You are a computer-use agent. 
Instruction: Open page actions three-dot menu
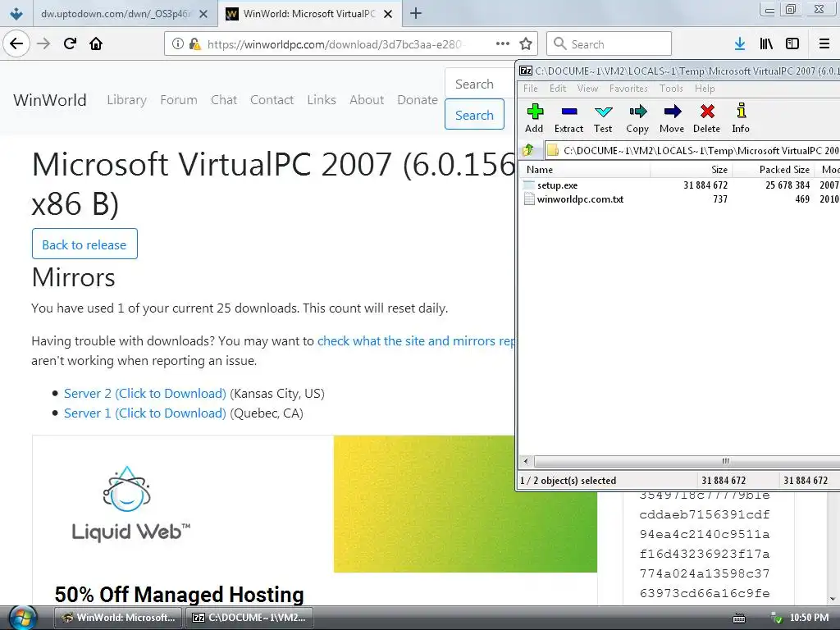503,44
